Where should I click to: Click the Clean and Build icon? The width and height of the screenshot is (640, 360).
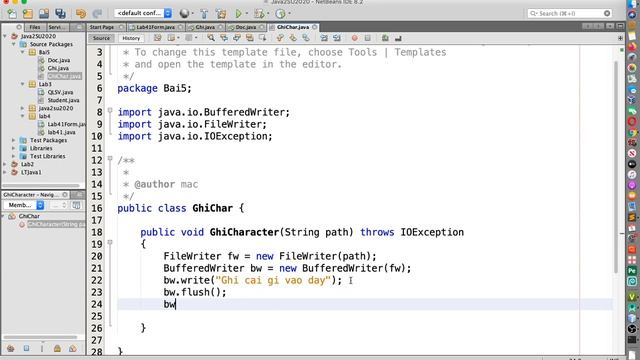221,13
